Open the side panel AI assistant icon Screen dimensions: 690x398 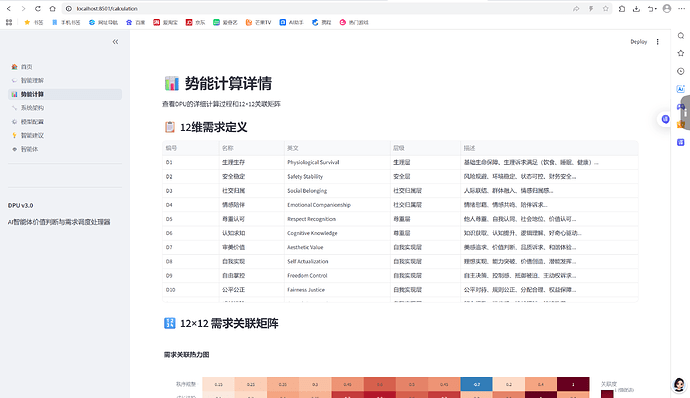point(680,89)
